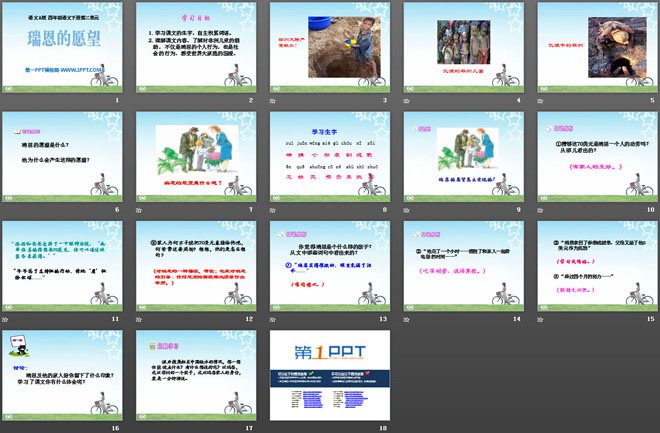Viewport: 660px width, 433px height.
Task: Select slide 5 with drought photo
Action: point(598,48)
